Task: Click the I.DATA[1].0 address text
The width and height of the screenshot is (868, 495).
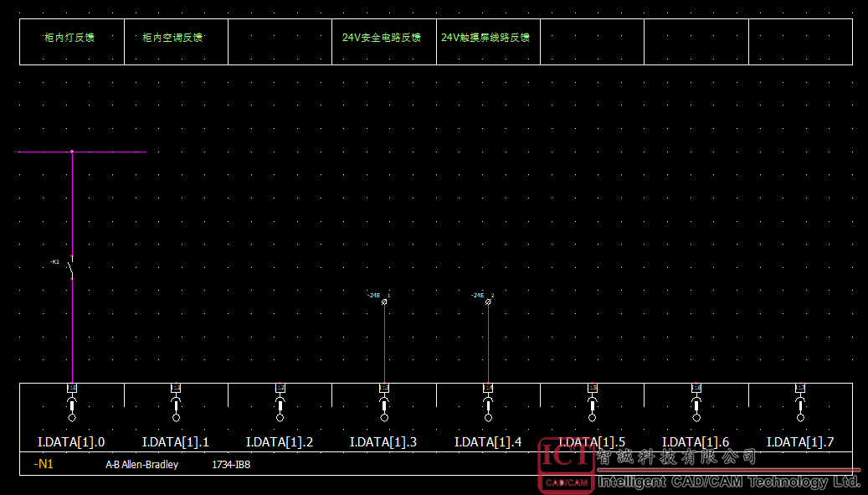Action: (71, 442)
